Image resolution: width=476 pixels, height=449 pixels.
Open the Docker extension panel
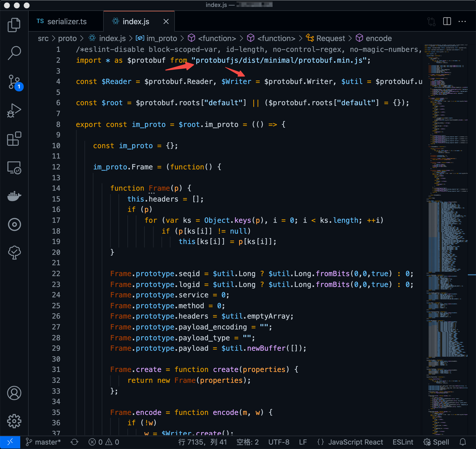(x=14, y=196)
